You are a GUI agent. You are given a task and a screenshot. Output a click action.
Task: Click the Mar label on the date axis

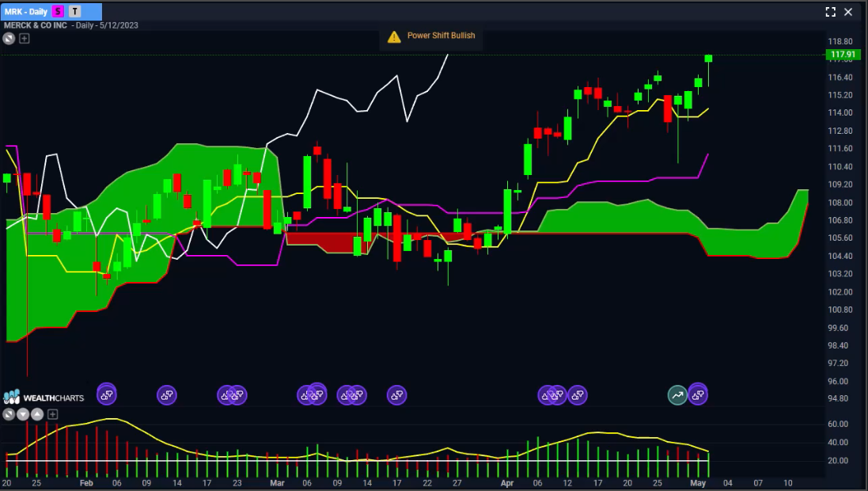(277, 483)
